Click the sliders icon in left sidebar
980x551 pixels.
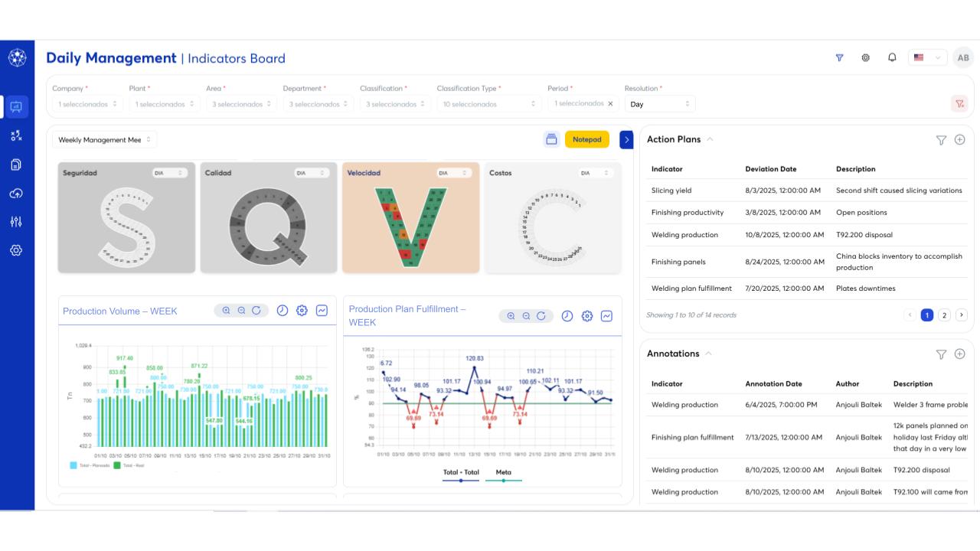pyautogui.click(x=16, y=222)
